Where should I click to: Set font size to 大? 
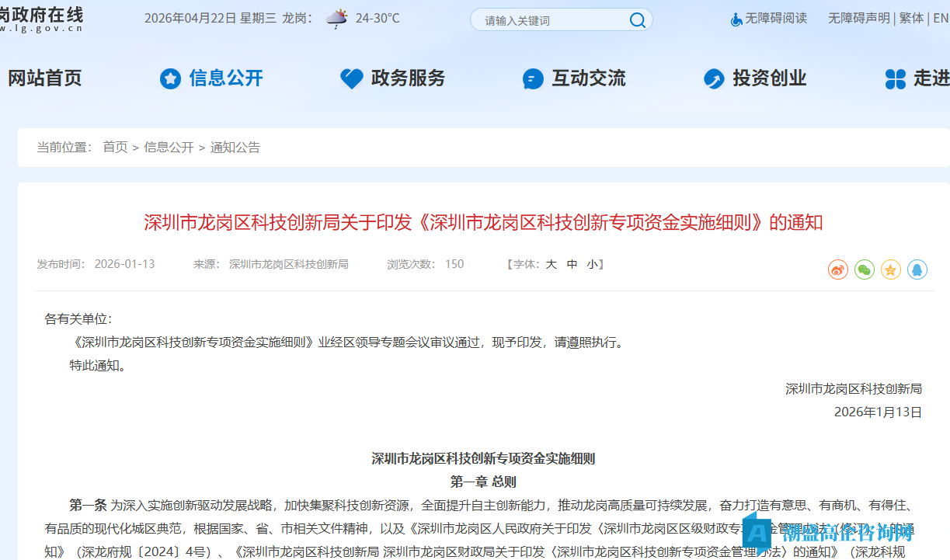551,264
